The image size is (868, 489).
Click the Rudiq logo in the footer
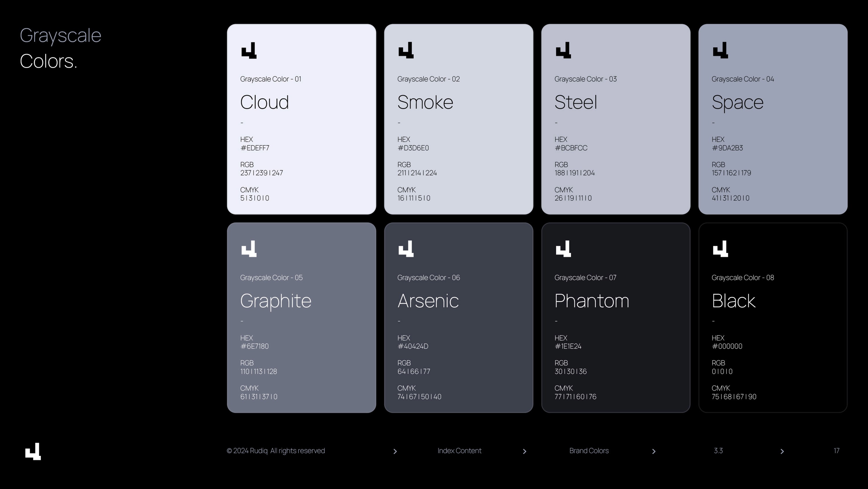point(33,451)
